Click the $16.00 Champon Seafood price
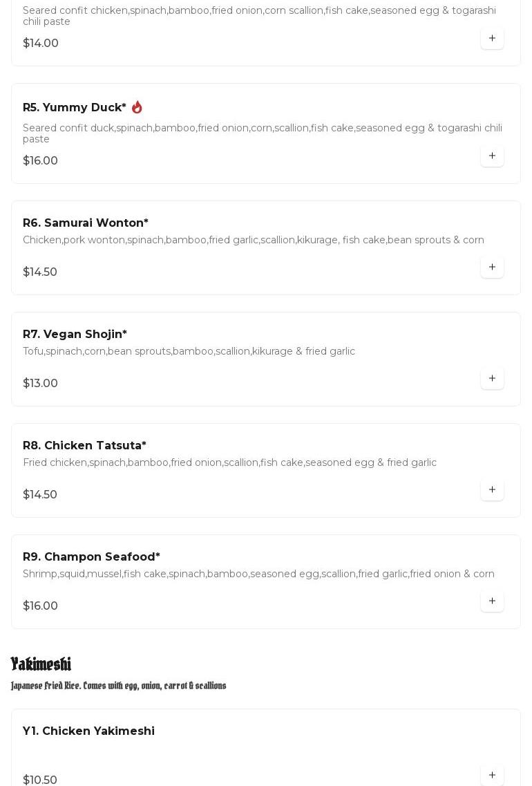Screen dimensions: 532x786 tap(40, 606)
